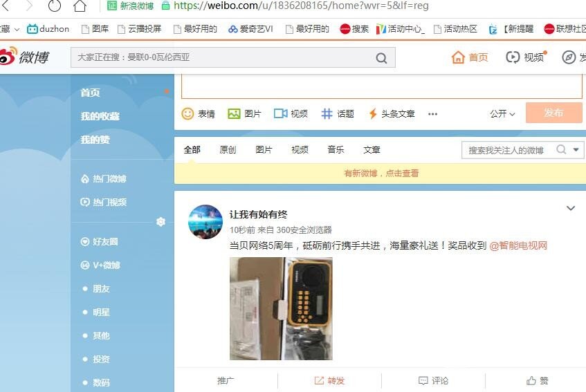Open 热门视频 in sidebar
The height and width of the screenshot is (392, 586).
(104, 202)
